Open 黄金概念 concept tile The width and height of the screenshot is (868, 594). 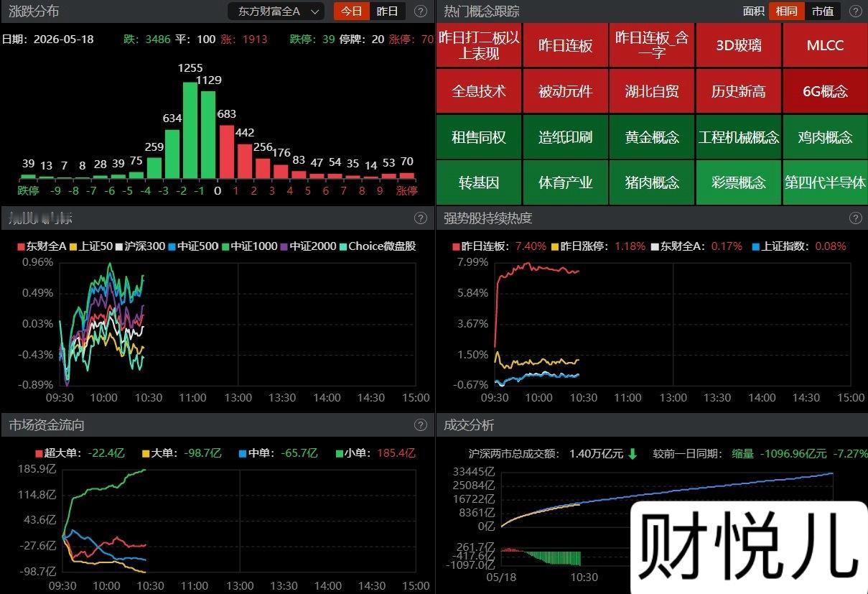(652, 137)
